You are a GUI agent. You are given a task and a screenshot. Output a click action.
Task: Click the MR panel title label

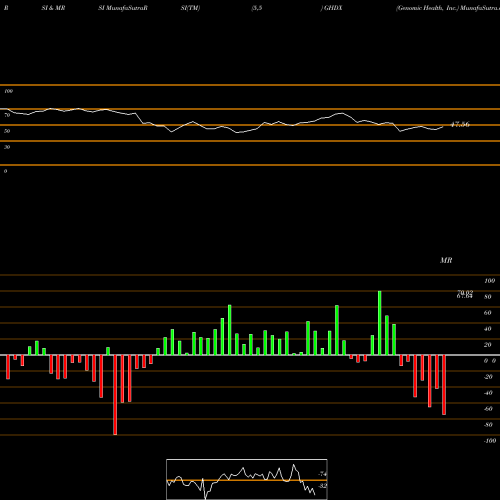pyautogui.click(x=446, y=260)
